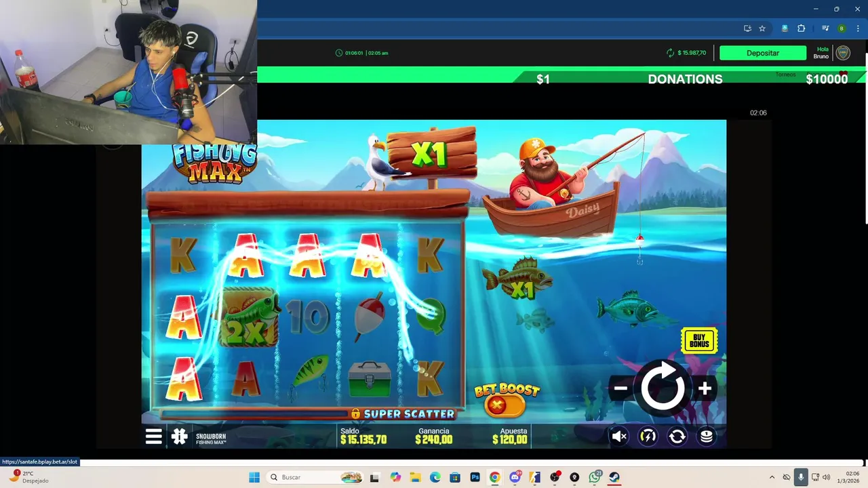The height and width of the screenshot is (488, 868).
Task: Click the install app icon in address bar
Action: (747, 28)
